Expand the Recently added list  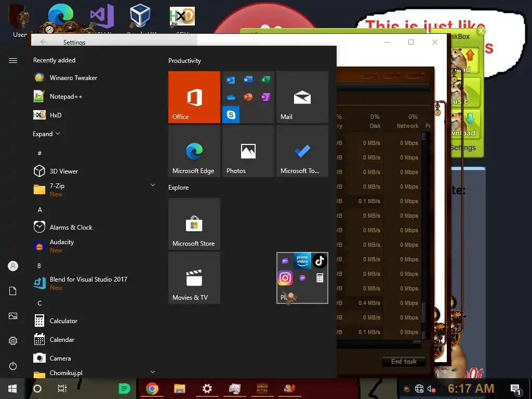[46, 134]
